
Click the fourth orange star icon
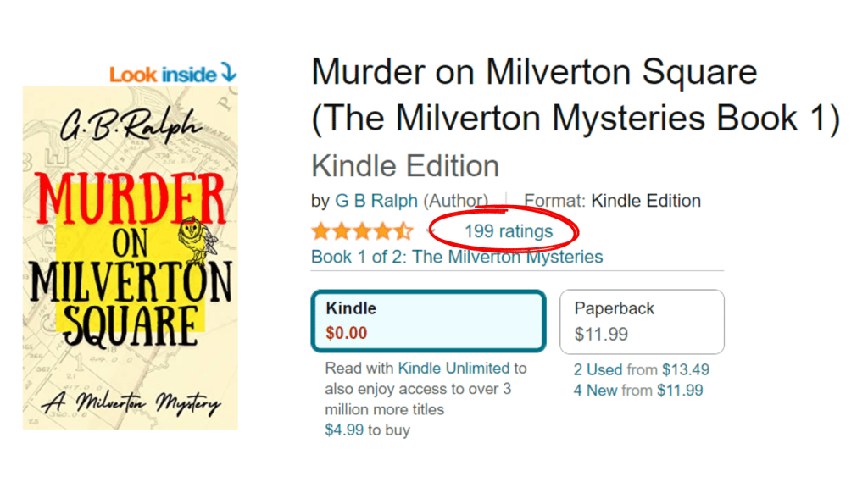[382, 230]
